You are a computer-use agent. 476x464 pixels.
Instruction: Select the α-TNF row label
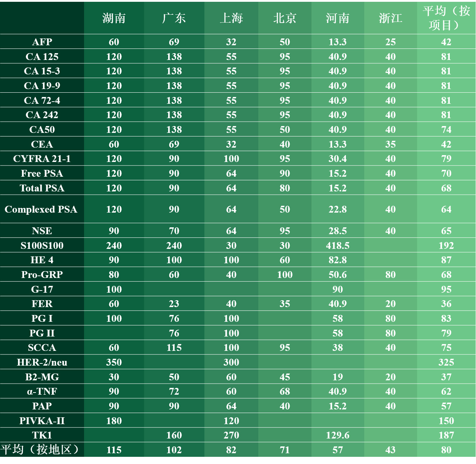click(42, 391)
